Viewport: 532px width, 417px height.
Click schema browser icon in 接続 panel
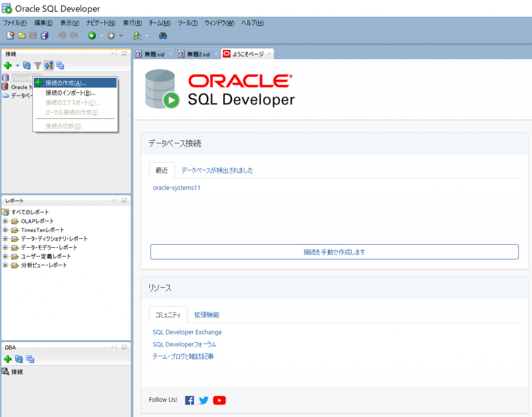[x=49, y=65]
